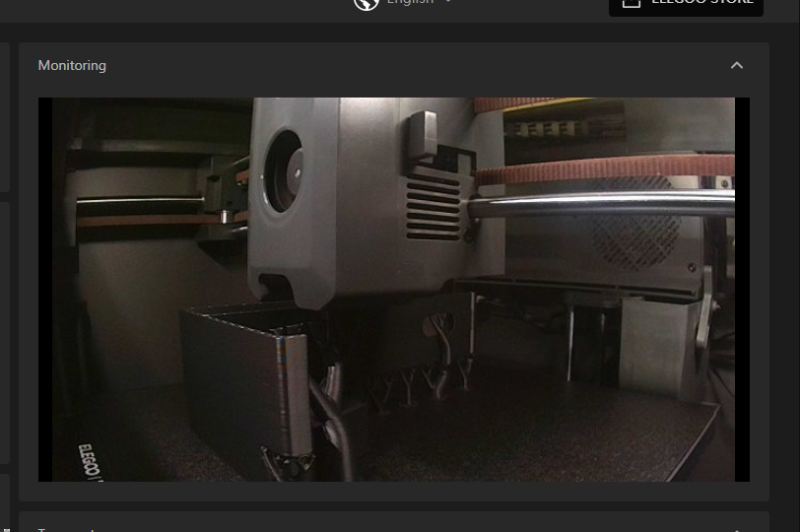Click the store icon in ELEGOO STORE button
Screen dimensions: 800x532
[x=632, y=4]
